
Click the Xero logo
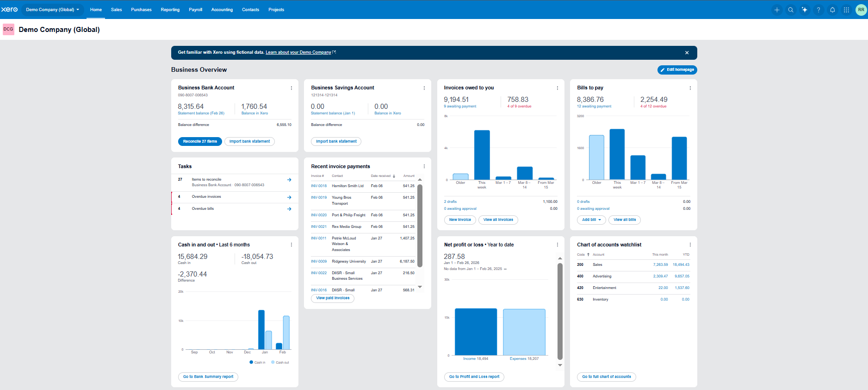(9, 9)
